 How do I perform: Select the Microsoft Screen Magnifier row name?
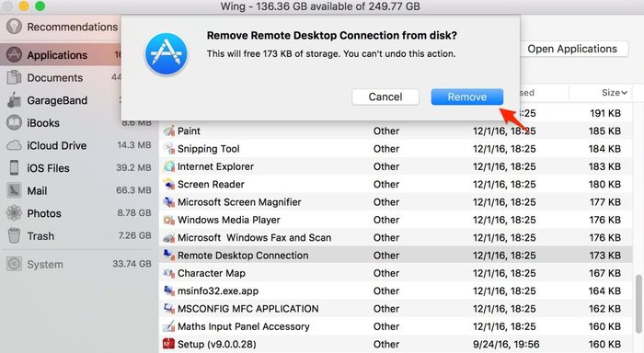(x=239, y=202)
